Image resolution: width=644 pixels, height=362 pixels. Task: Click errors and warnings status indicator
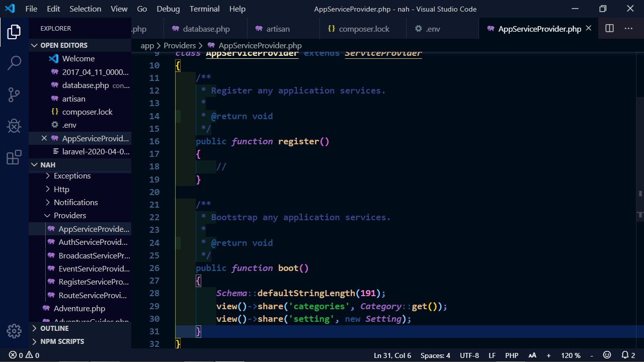click(24, 355)
